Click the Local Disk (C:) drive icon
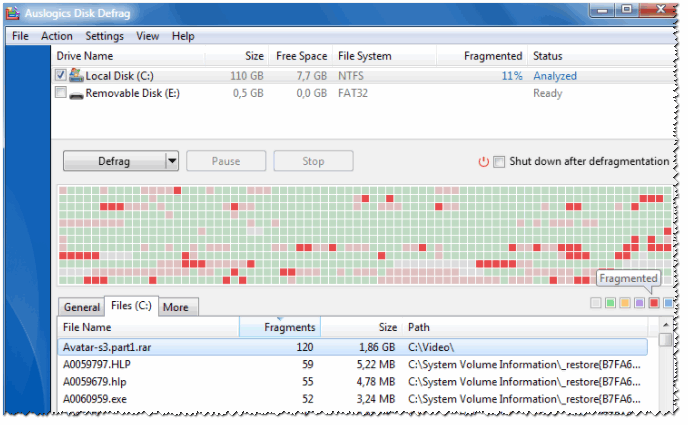The height and width of the screenshot is (425, 688). coord(76,75)
